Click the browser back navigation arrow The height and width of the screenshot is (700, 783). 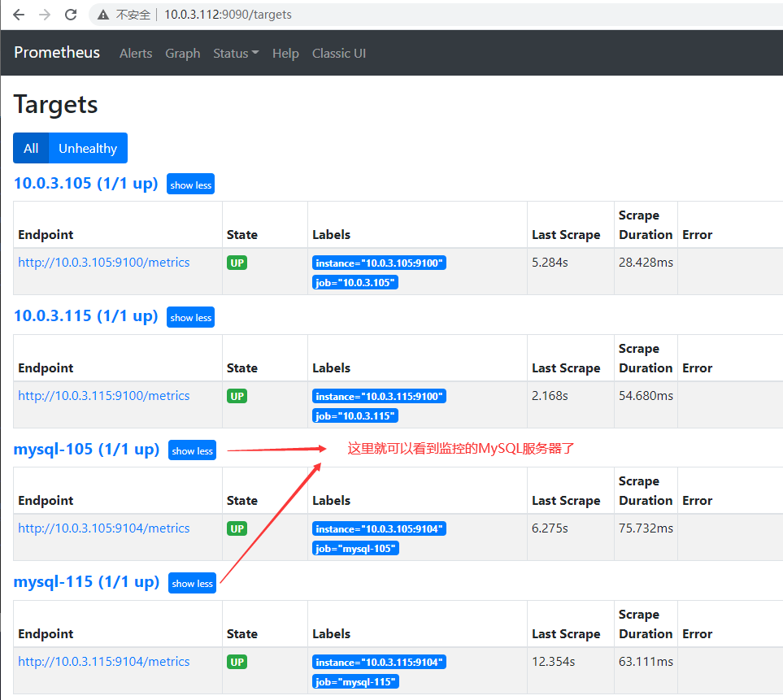point(18,14)
